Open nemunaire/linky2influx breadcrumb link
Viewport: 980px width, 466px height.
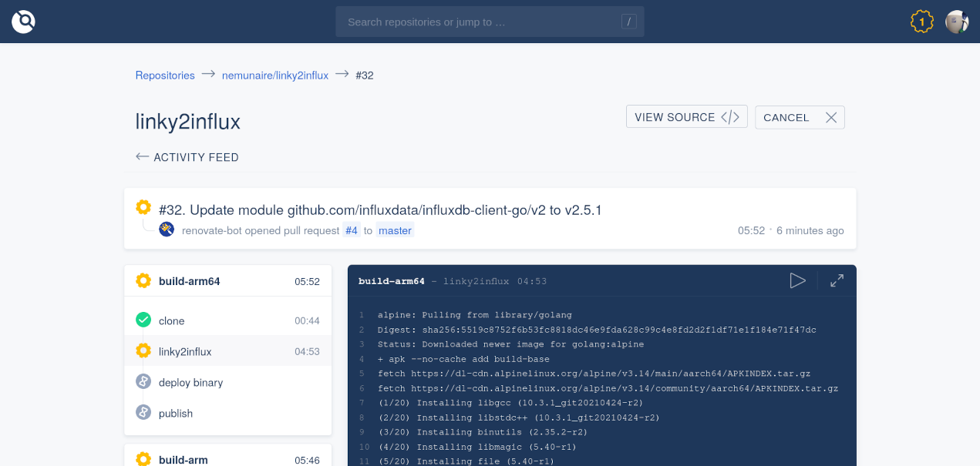point(275,75)
